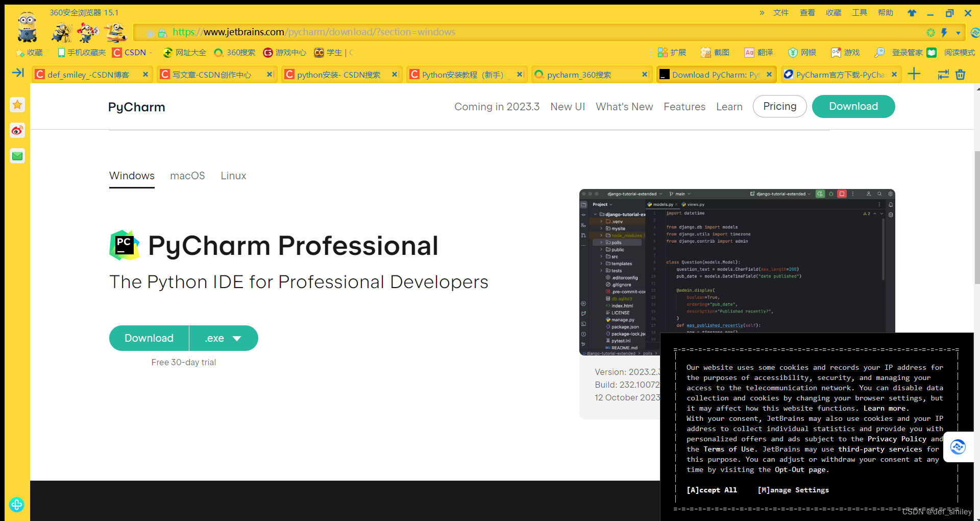Screen dimensions: 980x521
Task: Click the PyCharm logo text in header
Action: click(x=137, y=107)
